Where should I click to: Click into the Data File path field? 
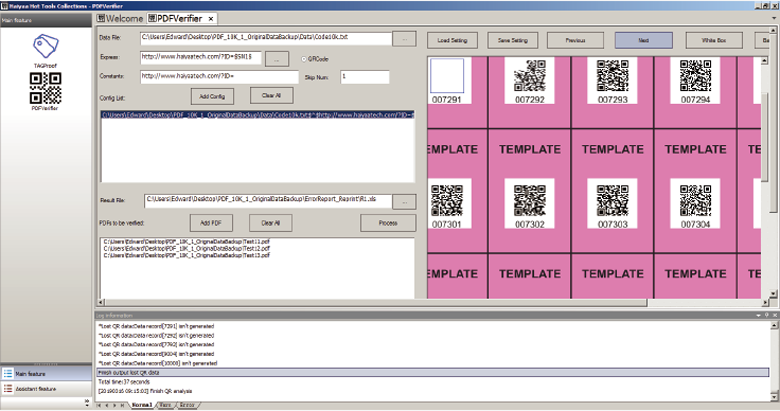(x=266, y=38)
